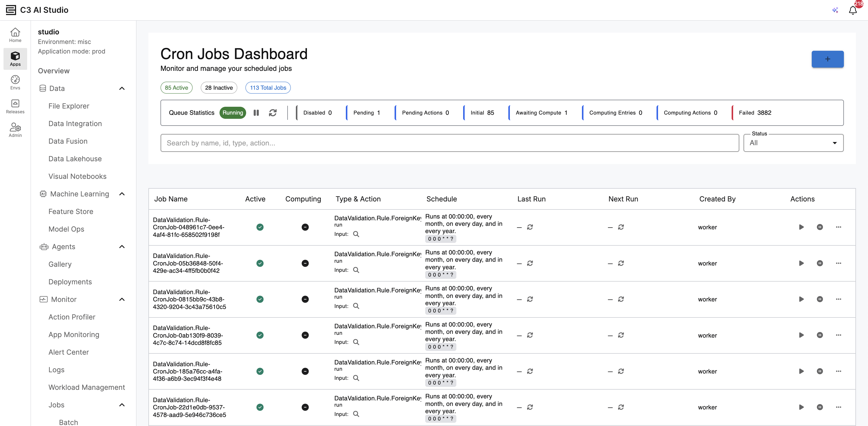Collapse the Monitor section

122,299
